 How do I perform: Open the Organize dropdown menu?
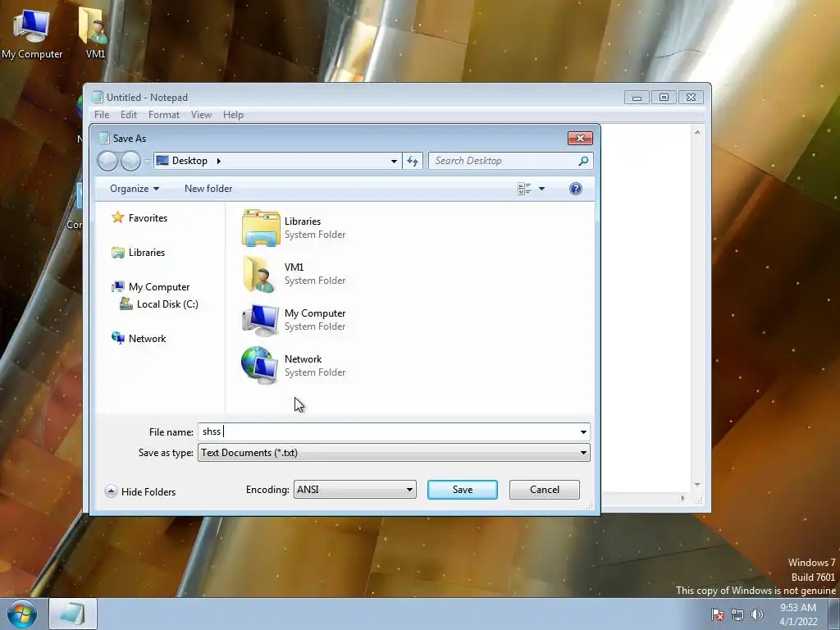click(135, 189)
